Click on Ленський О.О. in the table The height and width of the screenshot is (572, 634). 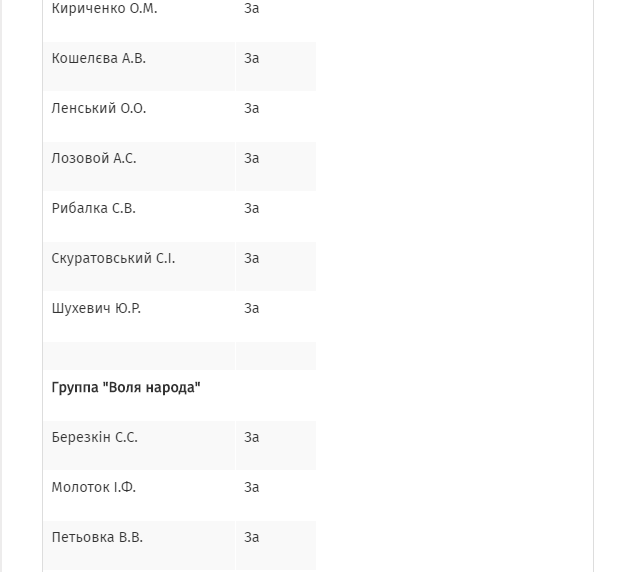click(99, 109)
